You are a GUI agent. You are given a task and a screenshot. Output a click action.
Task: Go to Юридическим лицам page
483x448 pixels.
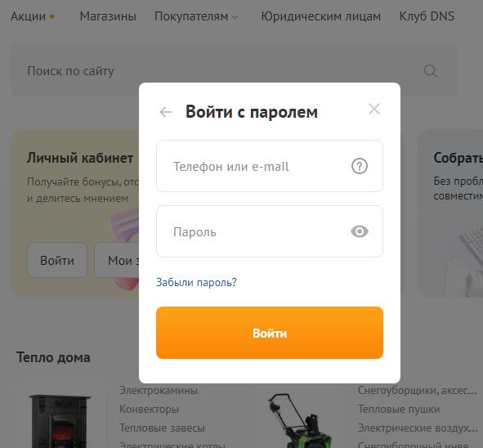pos(320,16)
